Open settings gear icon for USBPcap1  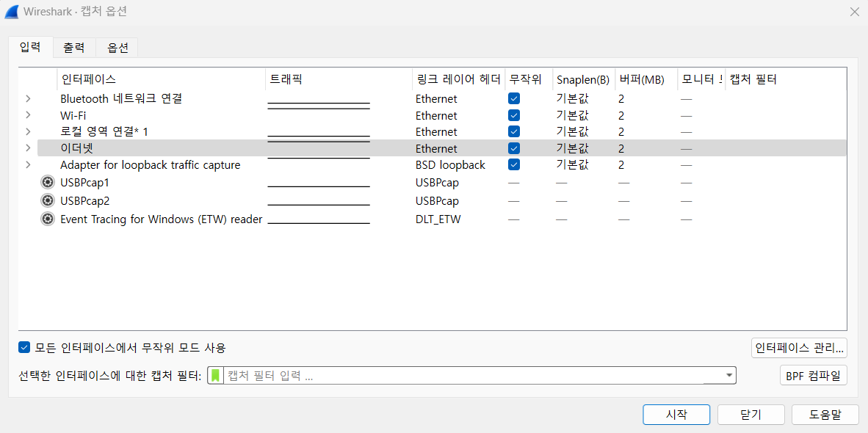click(x=48, y=183)
